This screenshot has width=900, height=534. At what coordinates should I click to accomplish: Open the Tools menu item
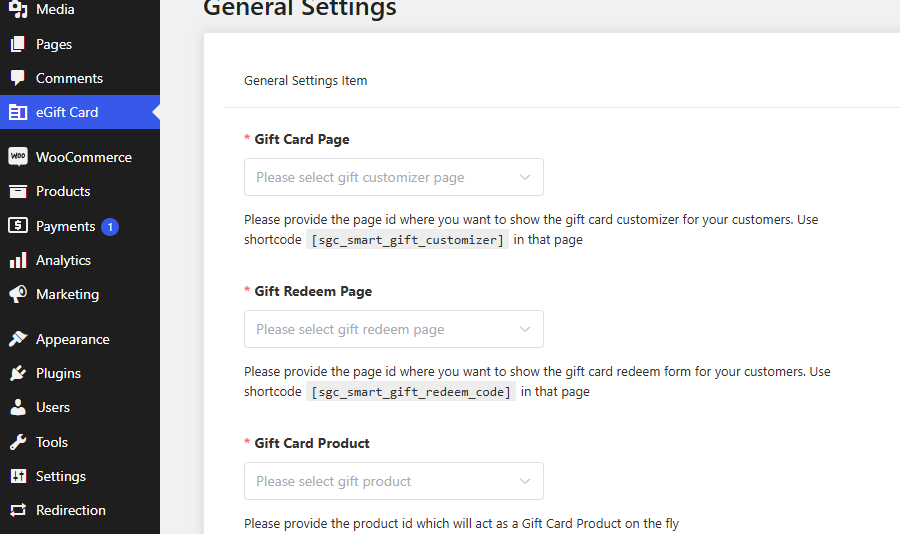[x=51, y=442]
